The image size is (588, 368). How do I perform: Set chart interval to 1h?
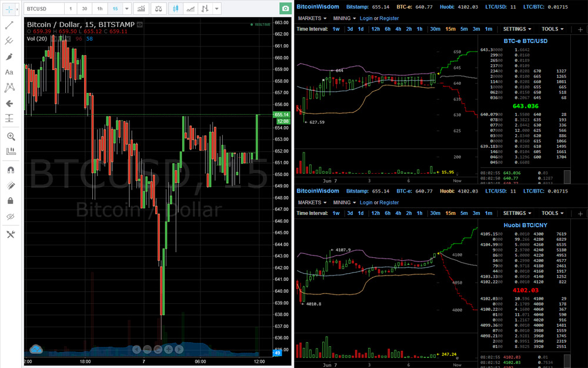point(100,9)
